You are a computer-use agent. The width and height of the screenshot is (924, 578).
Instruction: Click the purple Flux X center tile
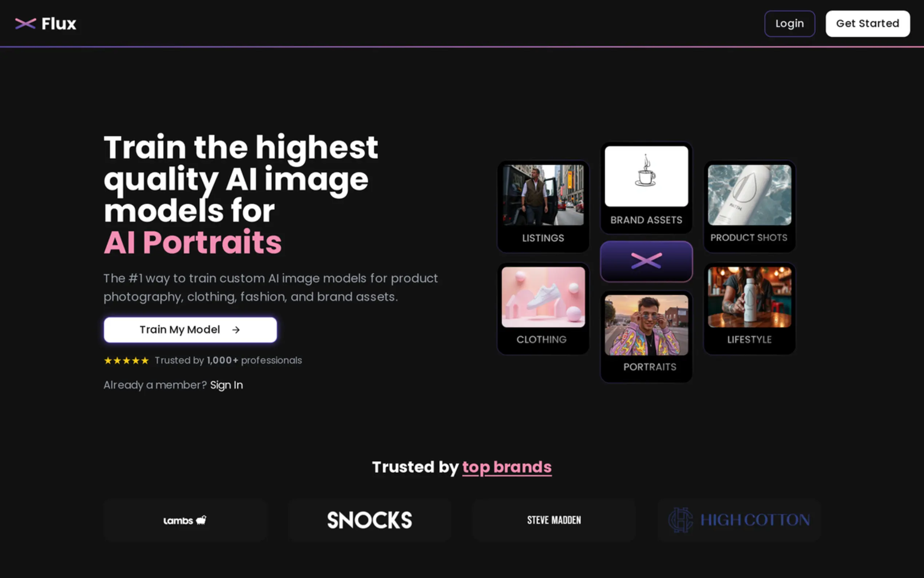point(646,261)
